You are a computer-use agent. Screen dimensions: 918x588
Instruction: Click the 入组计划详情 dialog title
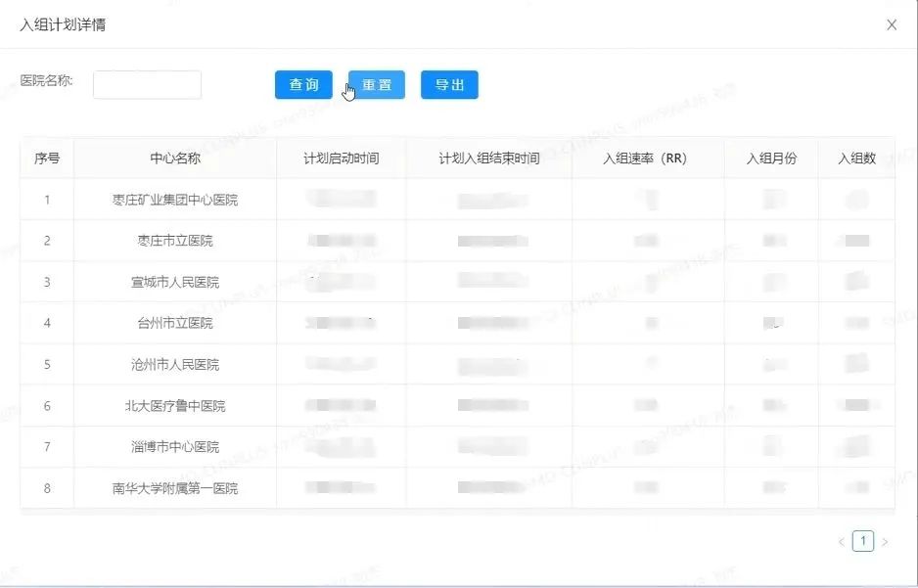(x=63, y=25)
